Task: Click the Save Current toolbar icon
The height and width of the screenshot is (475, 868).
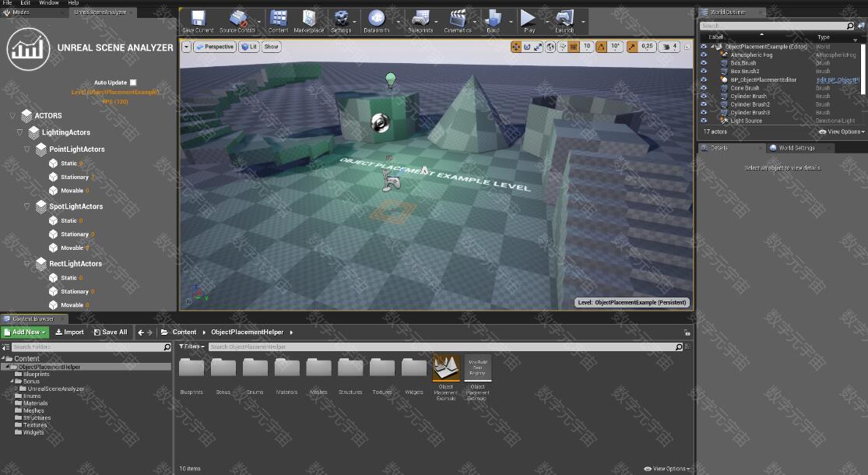Action: tap(198, 19)
